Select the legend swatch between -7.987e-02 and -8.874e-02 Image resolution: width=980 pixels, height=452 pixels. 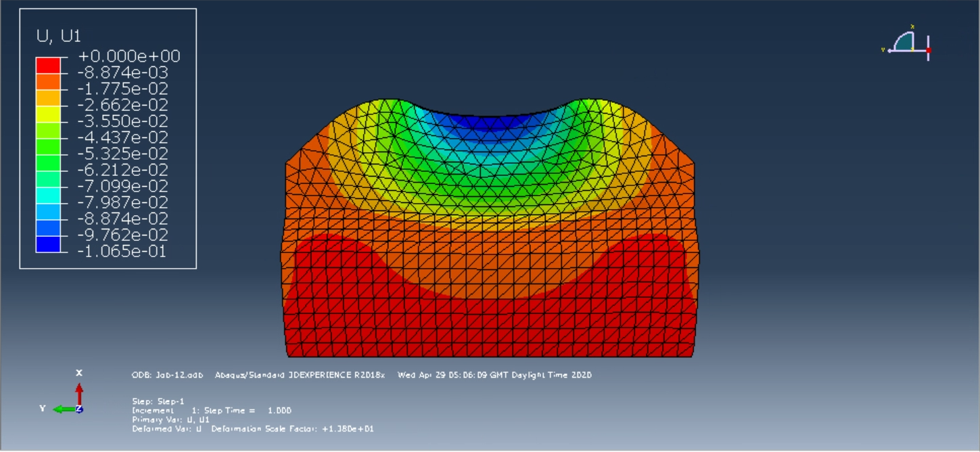tap(48, 211)
